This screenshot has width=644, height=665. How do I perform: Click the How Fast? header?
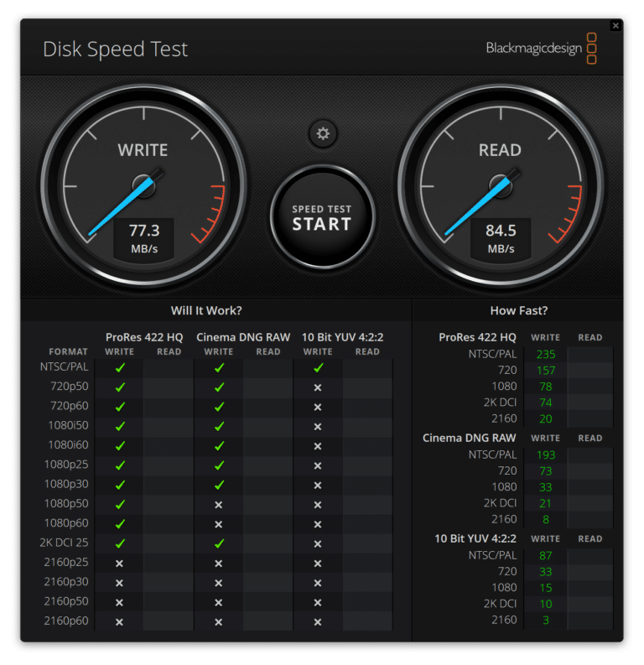(x=519, y=310)
